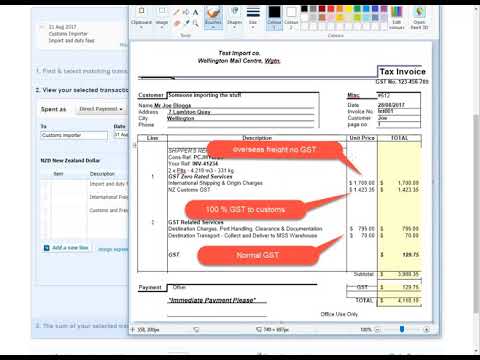
Task: Select the Fill with colour bucket
Action: point(186,12)
